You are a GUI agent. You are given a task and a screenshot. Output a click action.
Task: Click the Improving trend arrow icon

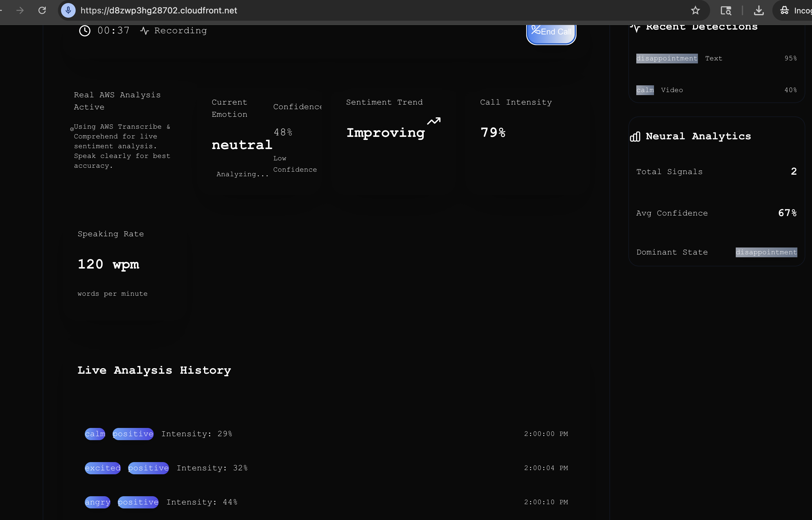(433, 121)
